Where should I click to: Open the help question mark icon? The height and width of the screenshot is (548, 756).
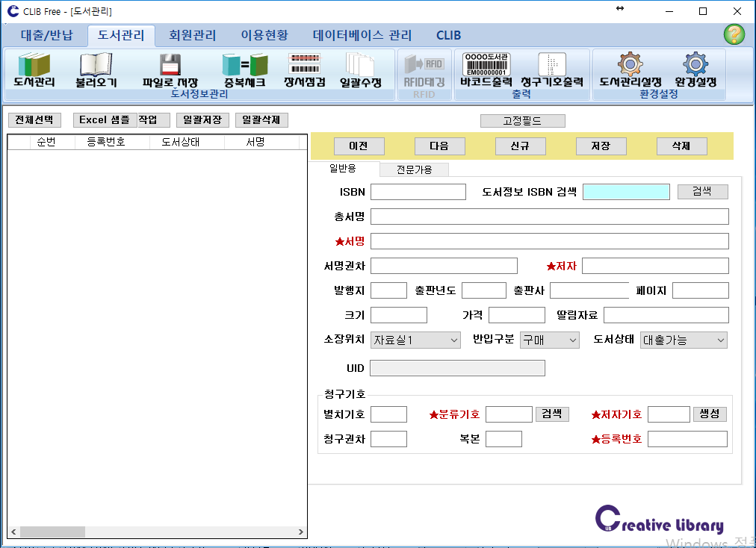coord(734,34)
